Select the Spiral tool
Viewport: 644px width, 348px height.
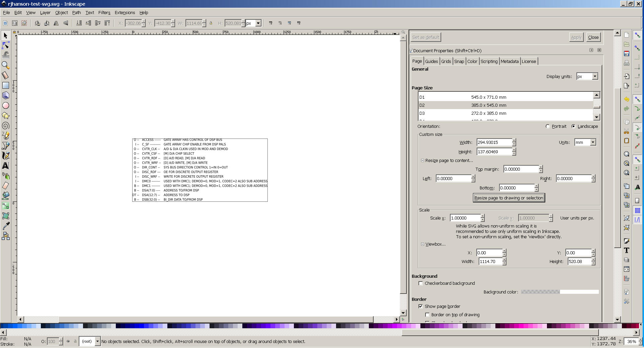pyautogui.click(x=5, y=126)
